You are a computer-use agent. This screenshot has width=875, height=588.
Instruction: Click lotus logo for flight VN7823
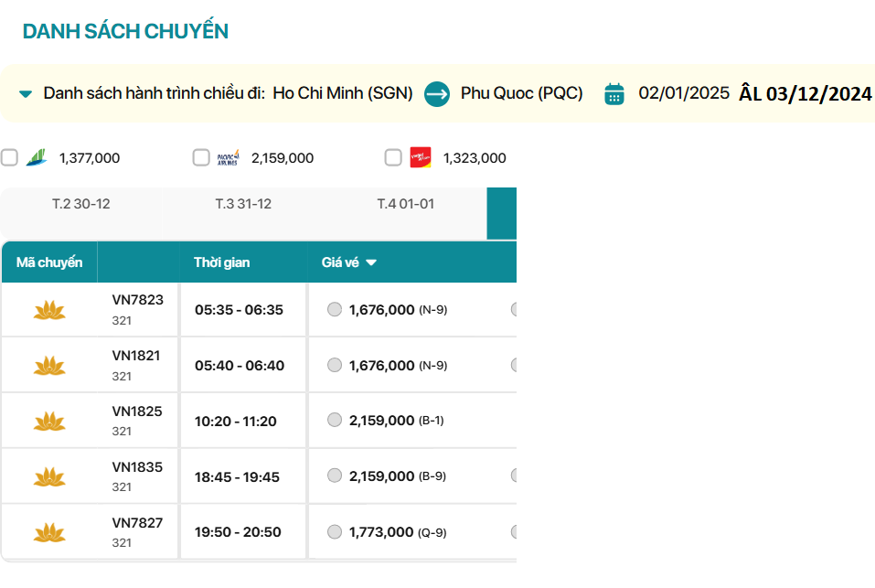tap(49, 310)
